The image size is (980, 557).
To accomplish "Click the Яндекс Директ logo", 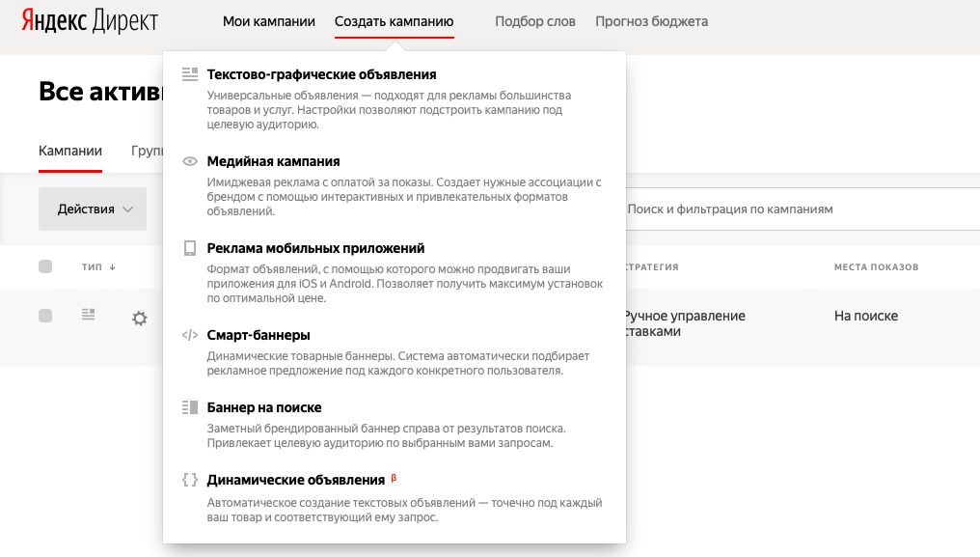I will pos(91,21).
